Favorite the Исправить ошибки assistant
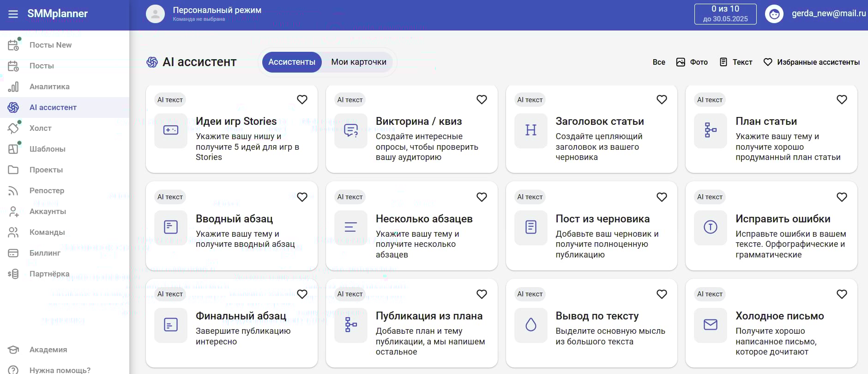 (x=842, y=197)
